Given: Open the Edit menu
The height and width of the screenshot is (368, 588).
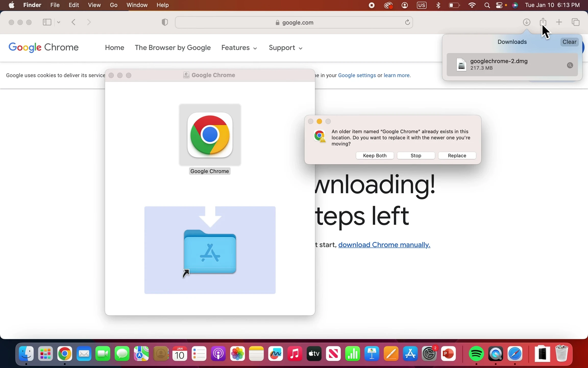Looking at the screenshot, I should pyautogui.click(x=74, y=5).
